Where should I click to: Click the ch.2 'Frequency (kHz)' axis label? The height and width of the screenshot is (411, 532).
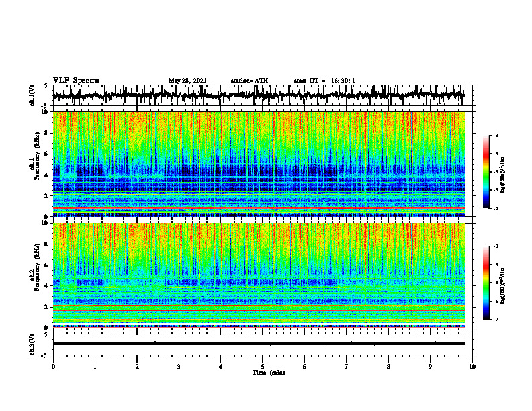(x=37, y=267)
